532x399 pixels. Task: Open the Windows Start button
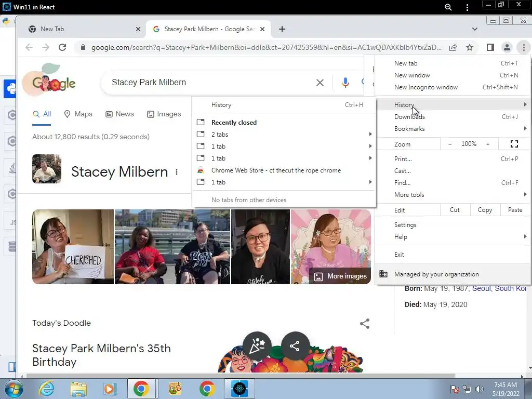[x=14, y=389]
